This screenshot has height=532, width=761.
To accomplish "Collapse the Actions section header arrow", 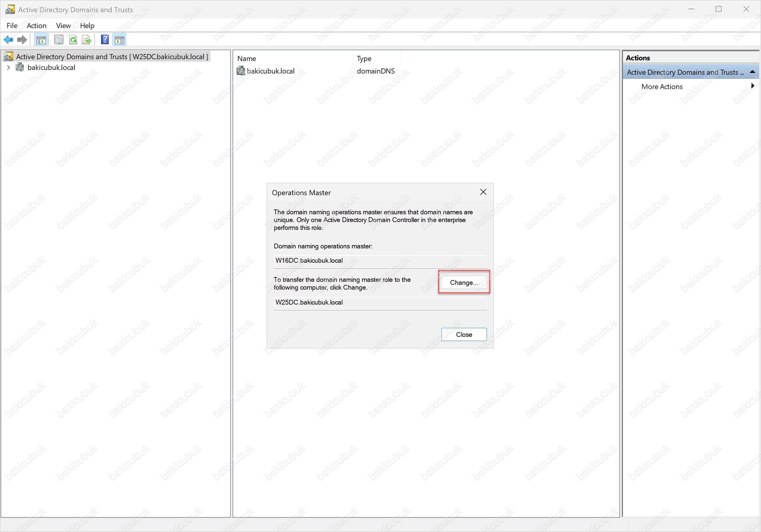I will coord(752,72).
